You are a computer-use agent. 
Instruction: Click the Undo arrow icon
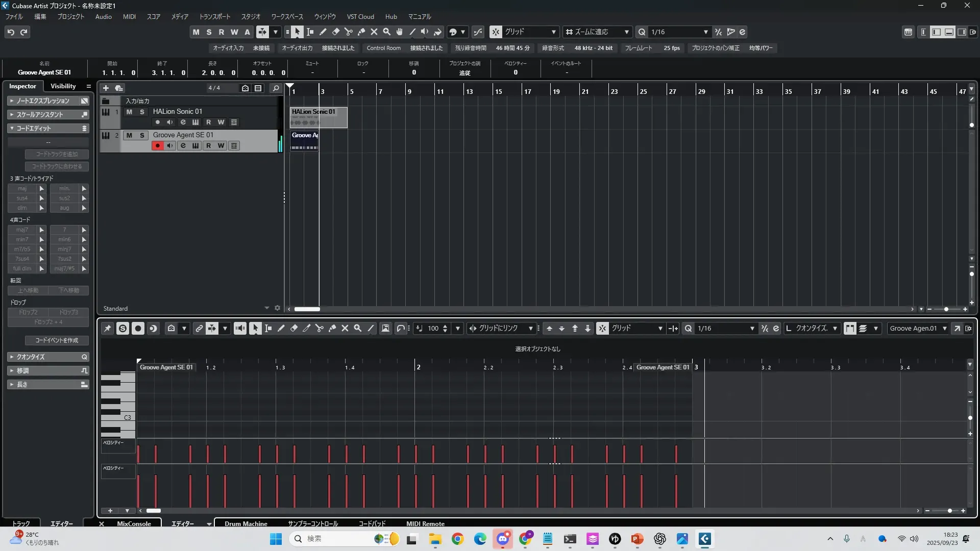click(x=11, y=32)
